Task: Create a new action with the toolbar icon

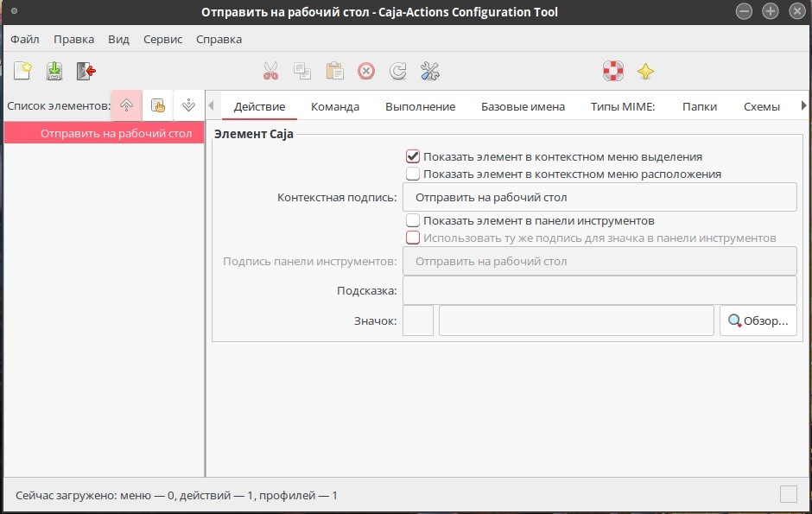Action: pos(22,71)
